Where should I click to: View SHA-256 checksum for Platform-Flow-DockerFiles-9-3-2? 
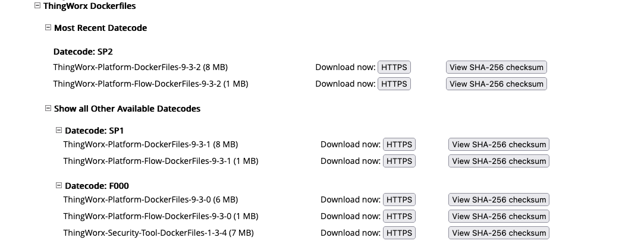click(497, 84)
